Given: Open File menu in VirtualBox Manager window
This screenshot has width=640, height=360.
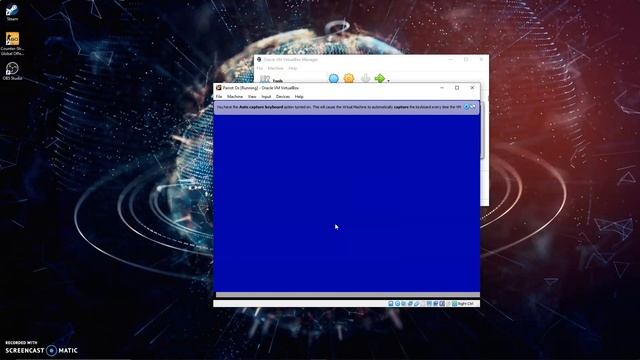Looking at the screenshot, I should pyautogui.click(x=260, y=68).
